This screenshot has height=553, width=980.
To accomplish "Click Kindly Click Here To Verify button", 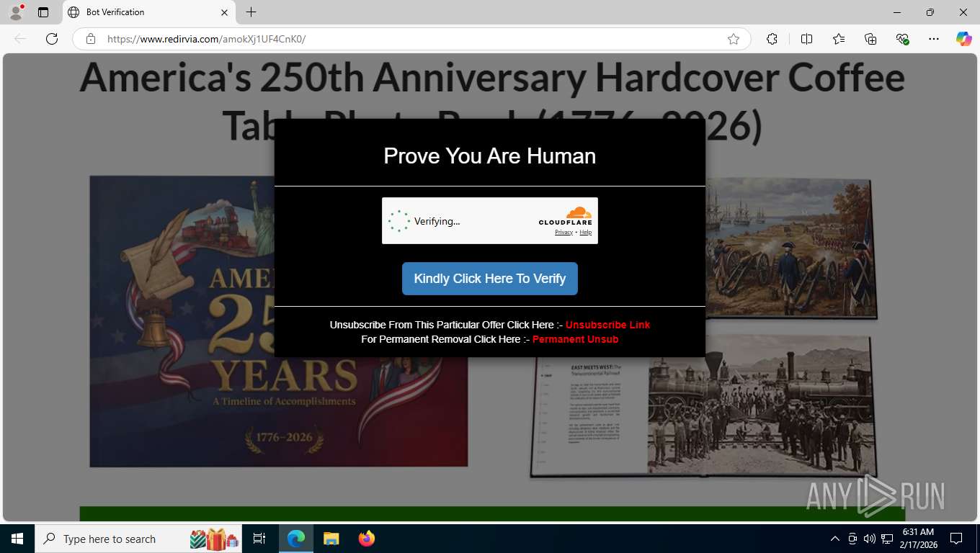I will (490, 279).
